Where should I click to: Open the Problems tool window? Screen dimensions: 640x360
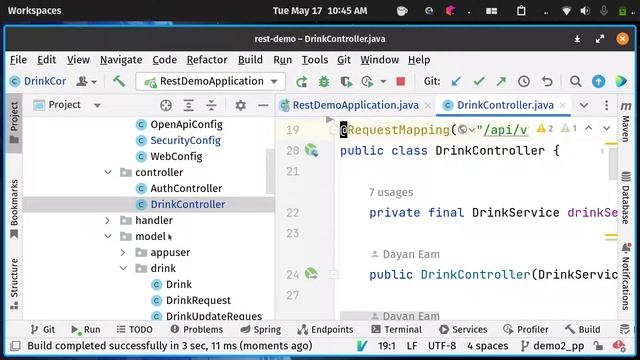coord(197,329)
